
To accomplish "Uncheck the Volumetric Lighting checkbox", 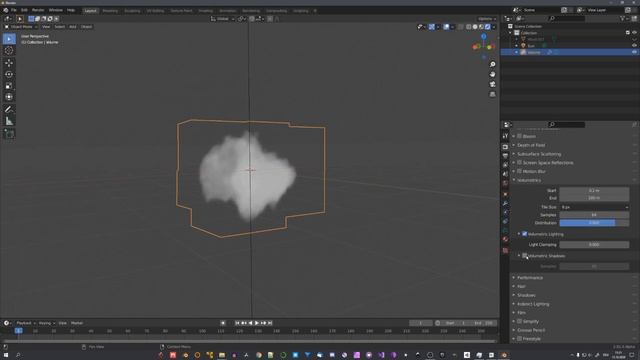I will (524, 234).
